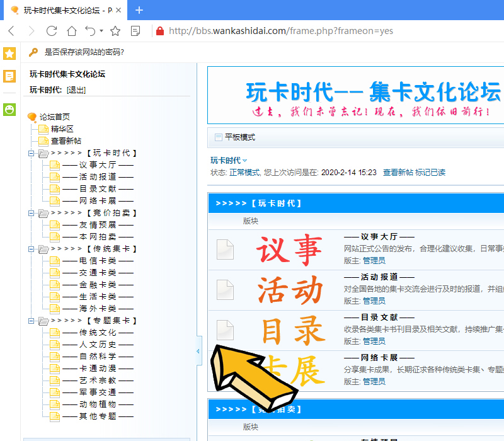Collapse the 【竞价拍卖】 tree node
This screenshot has width=504, height=441.
point(31,213)
